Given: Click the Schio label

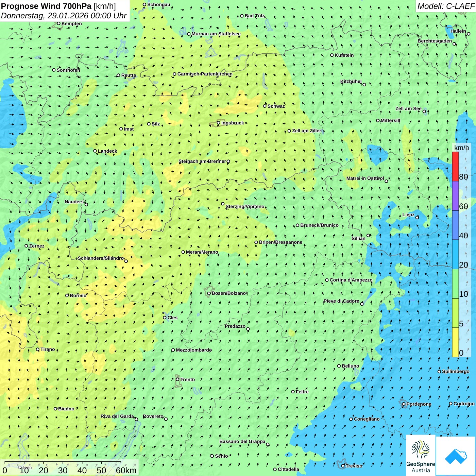Looking at the screenshot, I should click(x=221, y=456).
